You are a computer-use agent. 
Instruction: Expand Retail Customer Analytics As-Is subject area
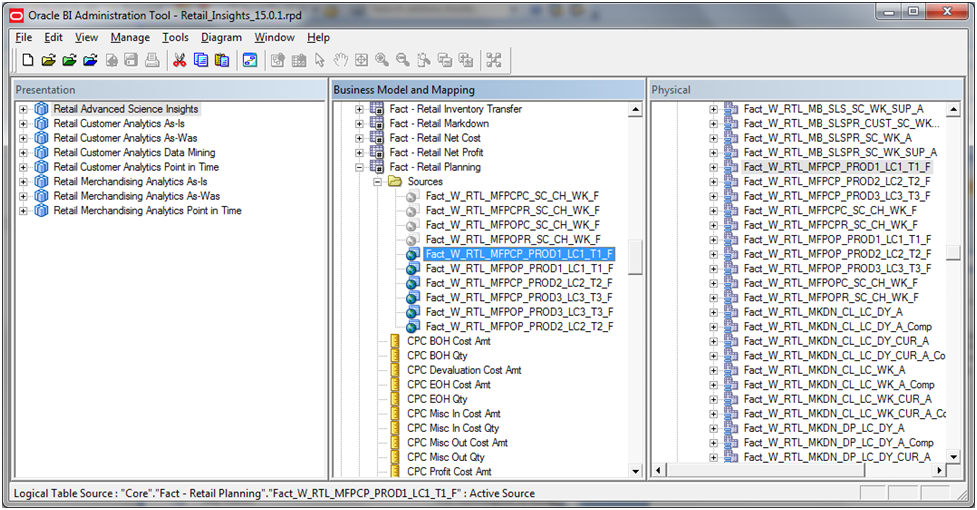click(23, 123)
